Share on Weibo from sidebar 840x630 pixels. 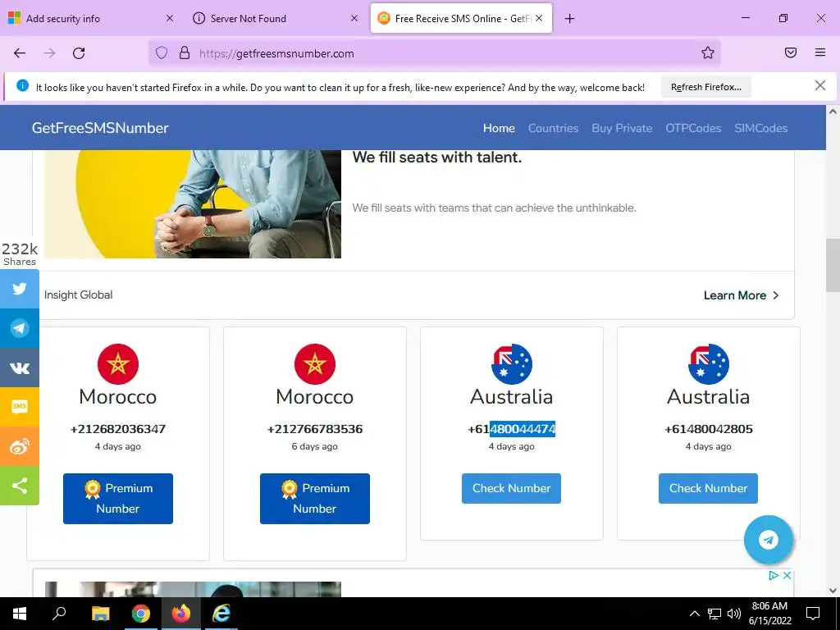click(x=20, y=445)
